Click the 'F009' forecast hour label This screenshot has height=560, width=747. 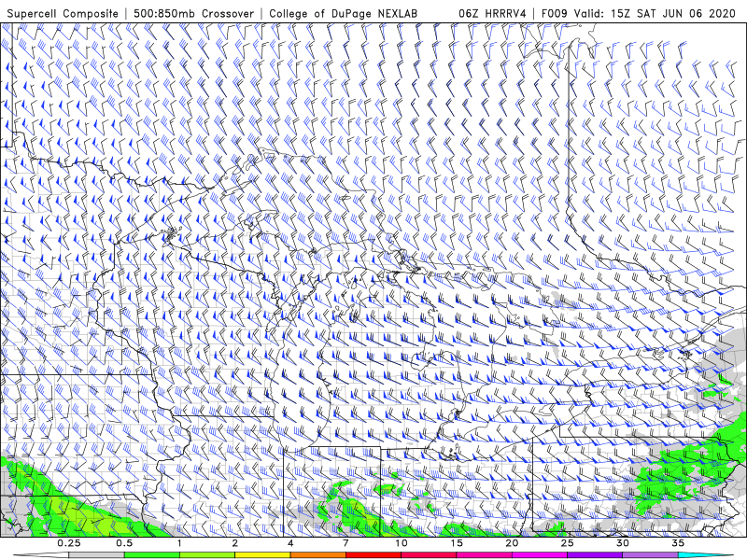pyautogui.click(x=555, y=13)
